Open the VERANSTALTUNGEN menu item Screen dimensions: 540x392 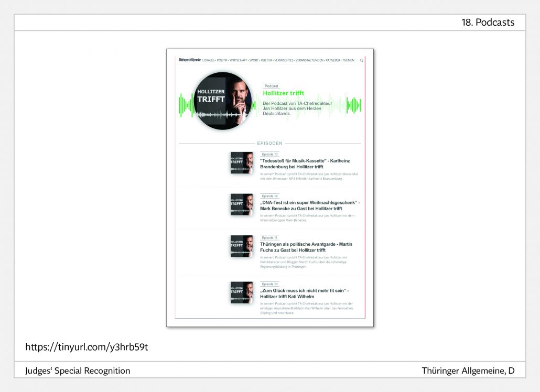click(309, 60)
